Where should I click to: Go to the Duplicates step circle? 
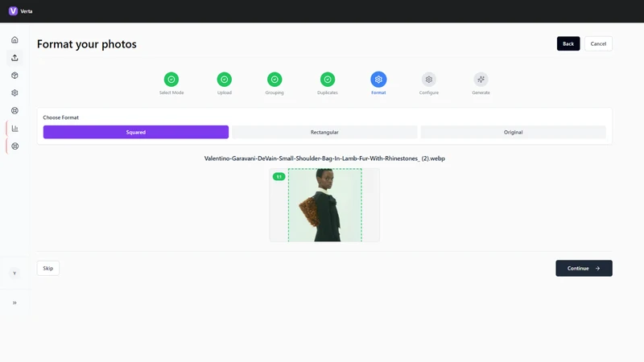328,79
